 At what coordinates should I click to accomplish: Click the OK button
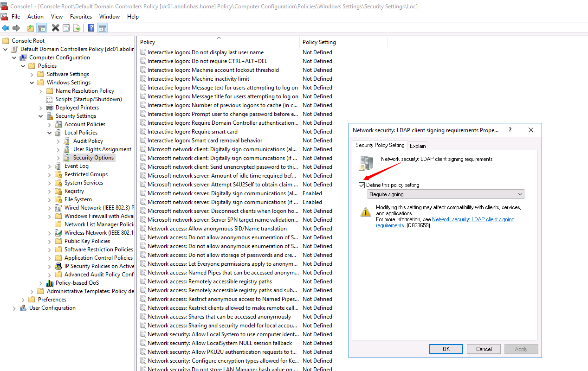click(x=446, y=349)
